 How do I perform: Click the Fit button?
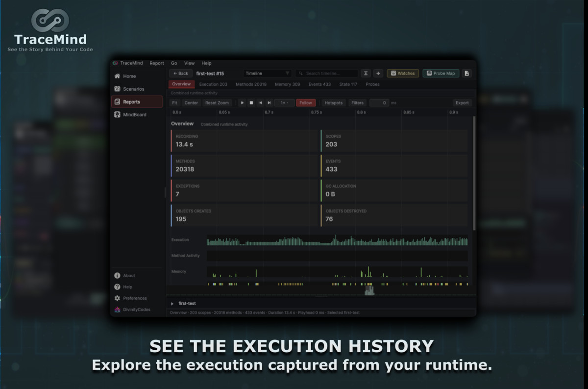pos(175,103)
